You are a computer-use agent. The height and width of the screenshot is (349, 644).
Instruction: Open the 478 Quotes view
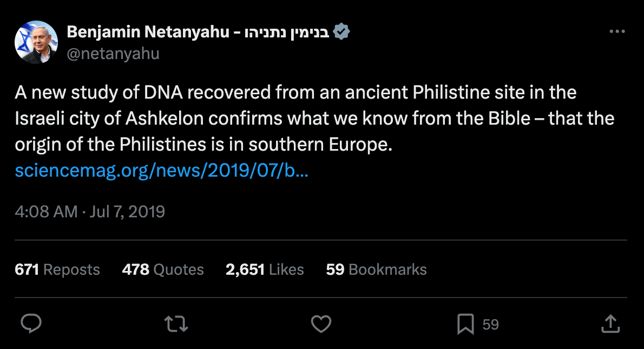(x=163, y=269)
